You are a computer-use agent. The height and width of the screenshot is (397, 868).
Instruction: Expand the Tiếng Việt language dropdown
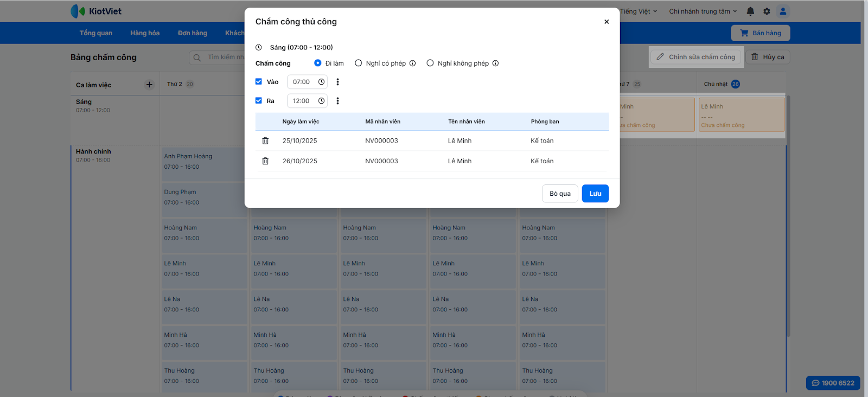pos(639,11)
